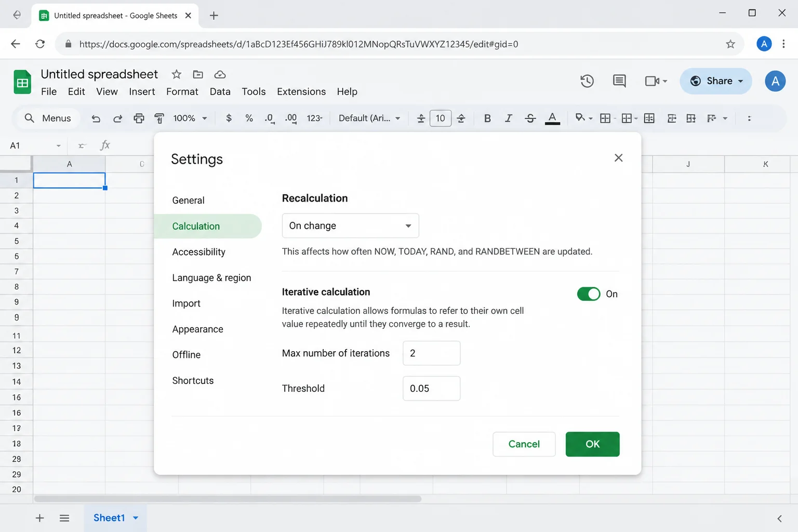Click the font size box showing 10
This screenshot has width=798, height=532.
(441, 118)
